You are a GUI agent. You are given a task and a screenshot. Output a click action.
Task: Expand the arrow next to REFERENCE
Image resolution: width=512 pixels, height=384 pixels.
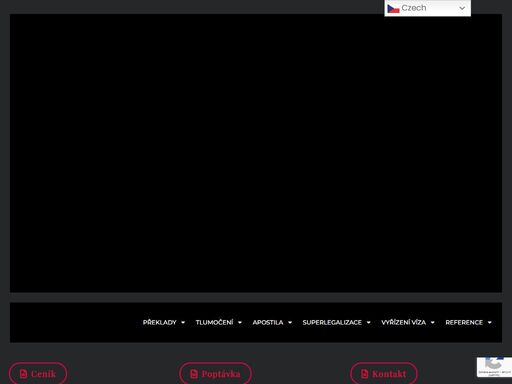pos(490,322)
